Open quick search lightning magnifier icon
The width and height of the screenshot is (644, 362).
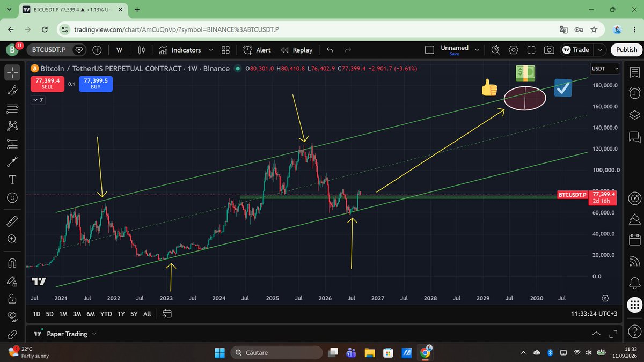click(x=495, y=50)
